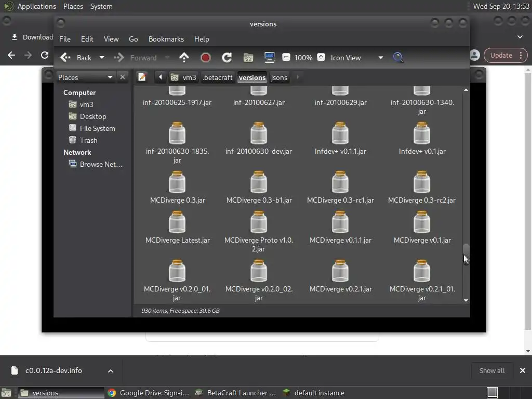Open the Home folder toolbar icon
The height and width of the screenshot is (399, 532).
tap(248, 58)
